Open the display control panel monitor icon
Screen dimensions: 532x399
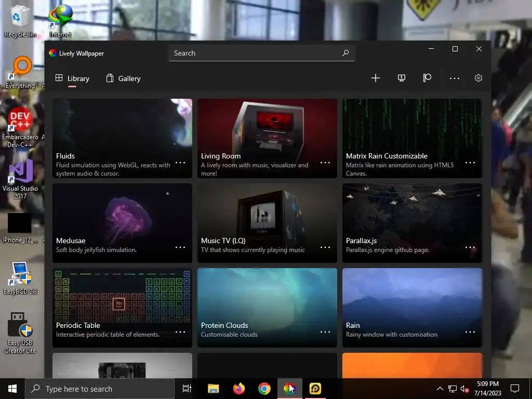402,78
